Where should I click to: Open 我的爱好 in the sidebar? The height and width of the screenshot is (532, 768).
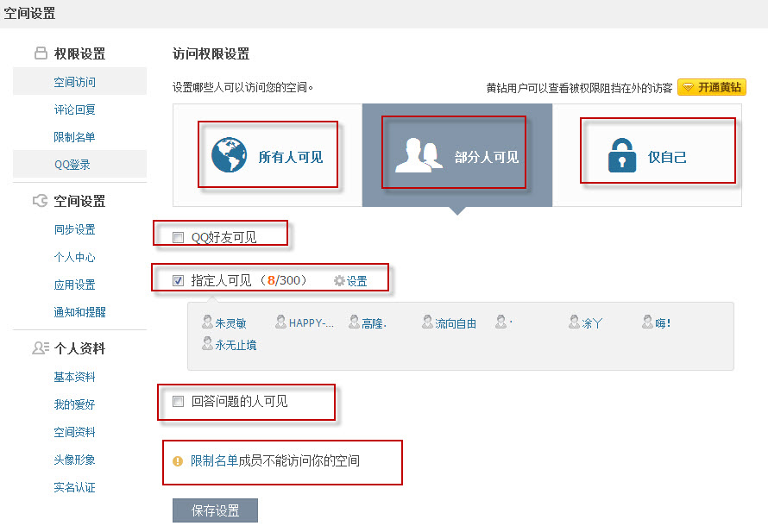(x=74, y=404)
